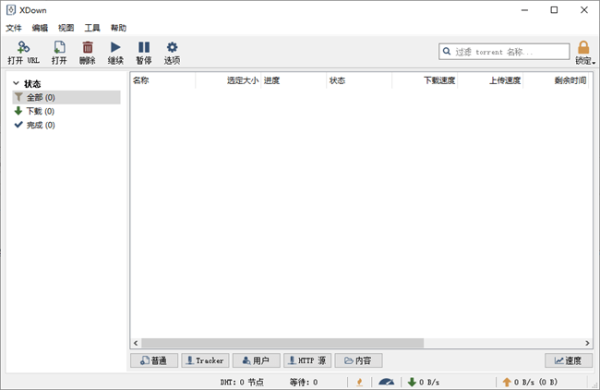The image size is (600, 390).
Task: Switch to the 用户 tab
Action: [256, 361]
